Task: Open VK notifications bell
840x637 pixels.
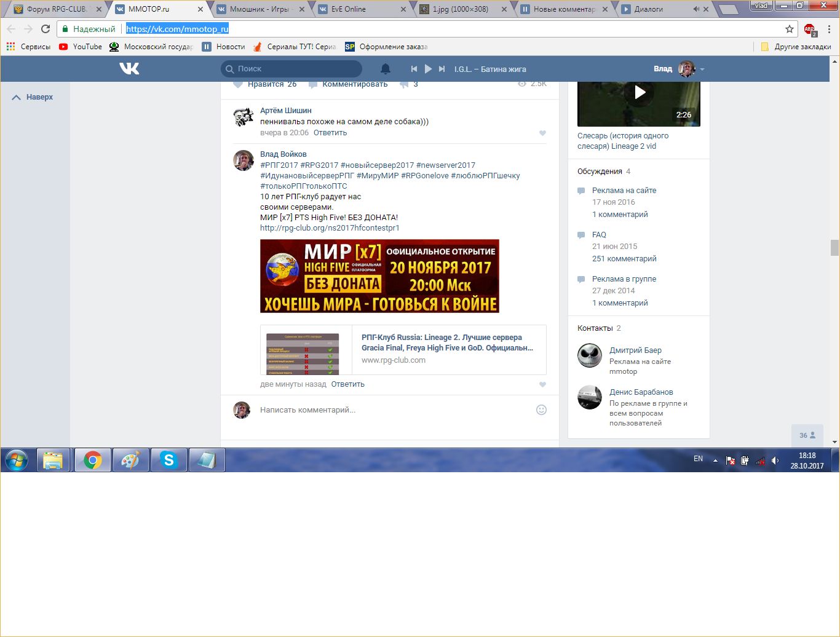Action: tap(386, 69)
